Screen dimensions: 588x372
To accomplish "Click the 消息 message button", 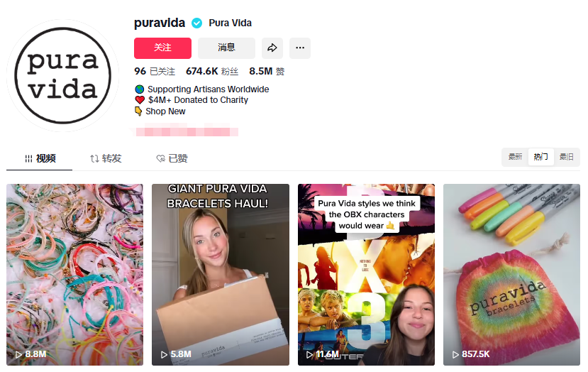I will click(226, 48).
